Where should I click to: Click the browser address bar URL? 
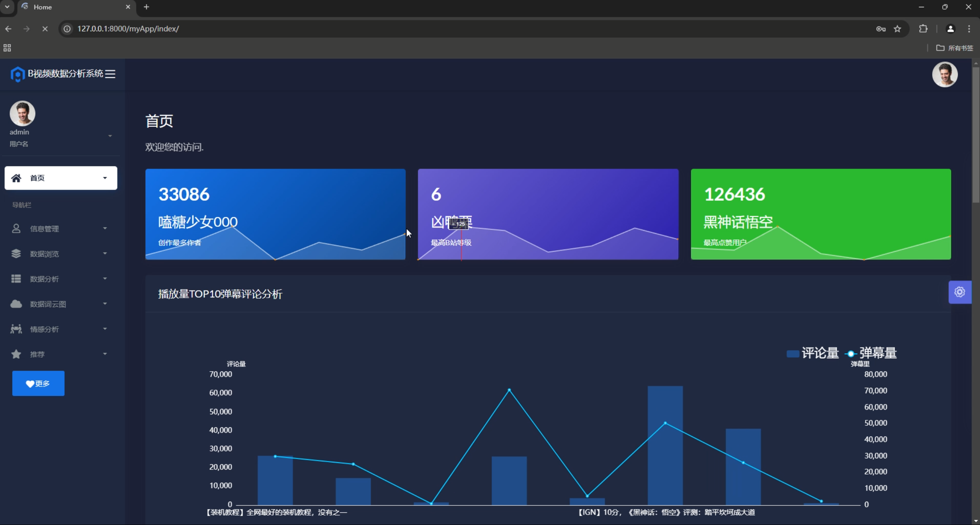pyautogui.click(x=128, y=29)
